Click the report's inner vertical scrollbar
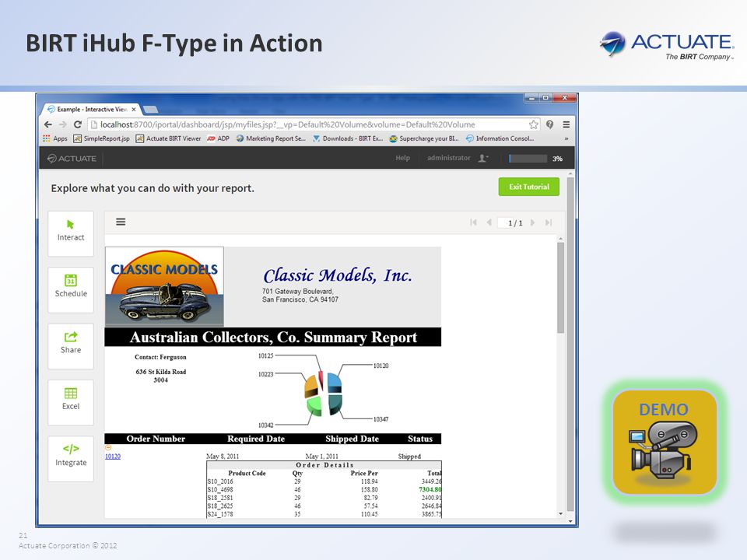747x560 pixels. coord(561,288)
